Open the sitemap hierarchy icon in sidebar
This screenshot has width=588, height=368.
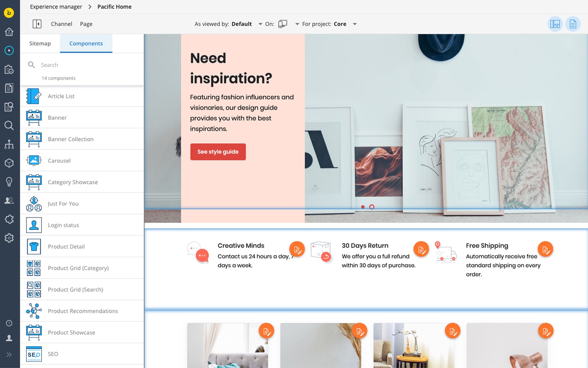pos(9,144)
